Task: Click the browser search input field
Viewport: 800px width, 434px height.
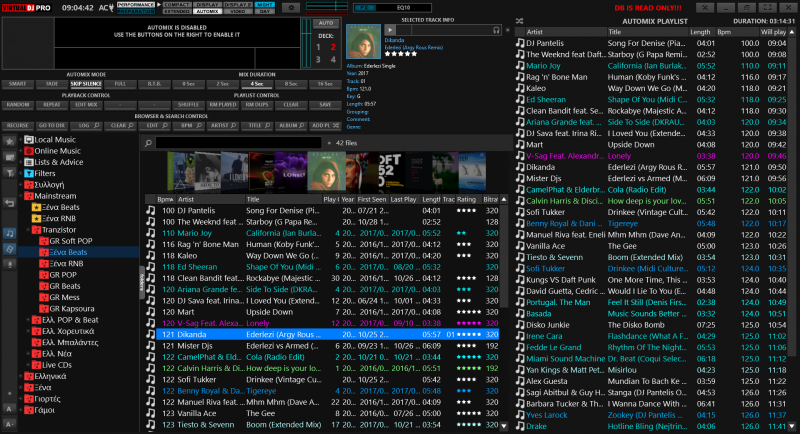Action: (239, 143)
